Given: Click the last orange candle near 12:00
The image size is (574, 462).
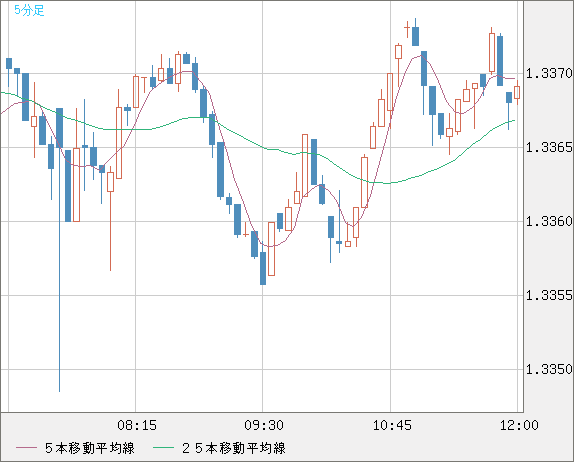Looking at the screenshot, I should point(517,92).
